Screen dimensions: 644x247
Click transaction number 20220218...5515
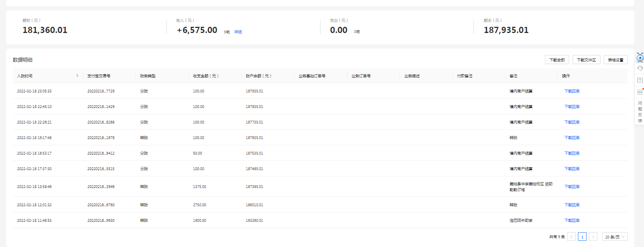[101, 169]
